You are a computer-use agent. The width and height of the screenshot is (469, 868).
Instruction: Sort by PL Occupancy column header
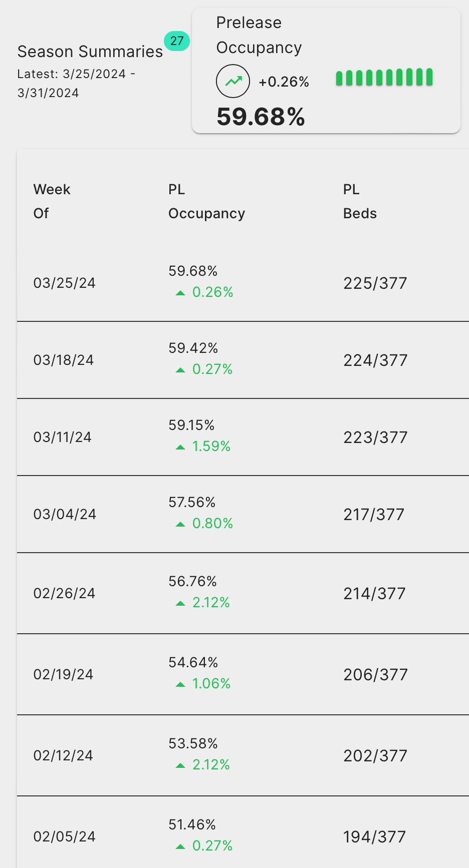click(206, 201)
